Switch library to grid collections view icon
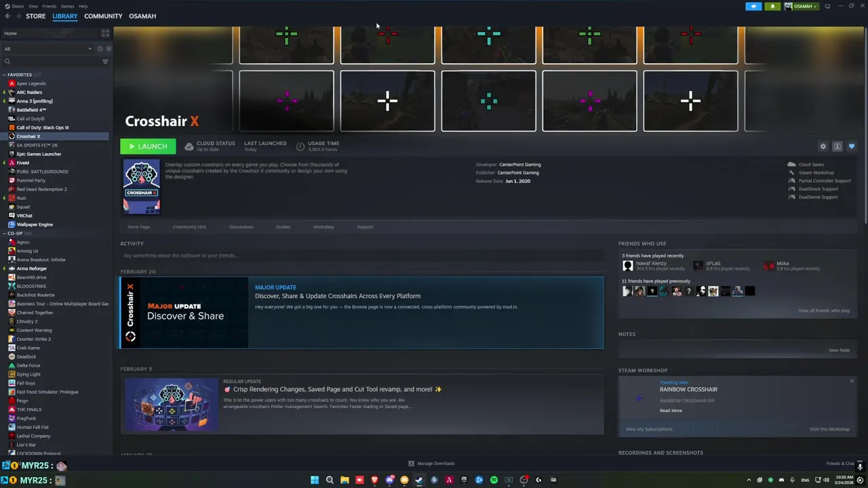Screen dimensions: 868x488 pyautogui.click(x=105, y=33)
